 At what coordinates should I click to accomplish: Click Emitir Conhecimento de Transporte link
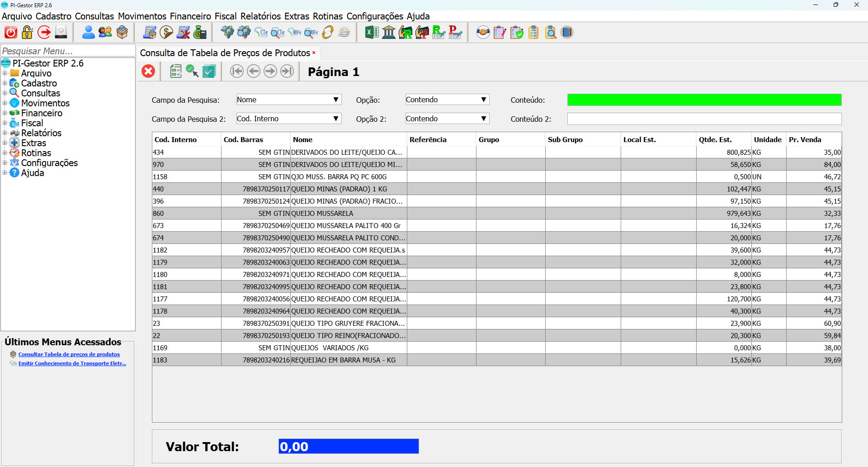(x=72, y=363)
